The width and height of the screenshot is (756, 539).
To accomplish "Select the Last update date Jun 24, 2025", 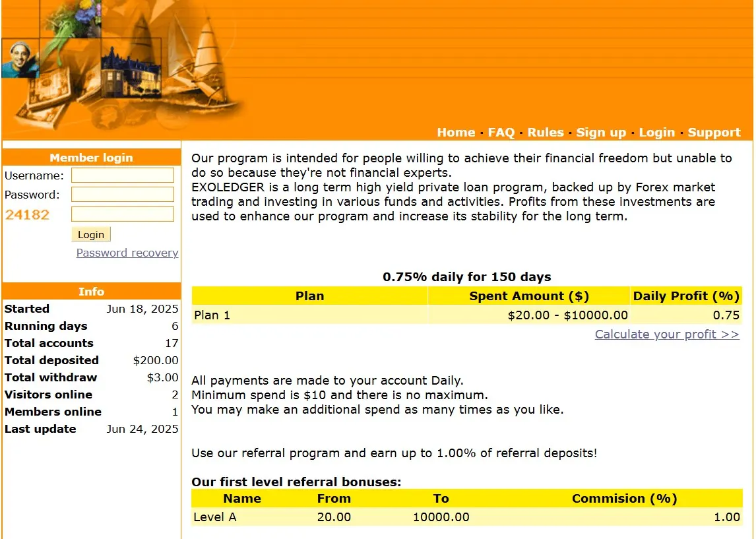I will (142, 429).
